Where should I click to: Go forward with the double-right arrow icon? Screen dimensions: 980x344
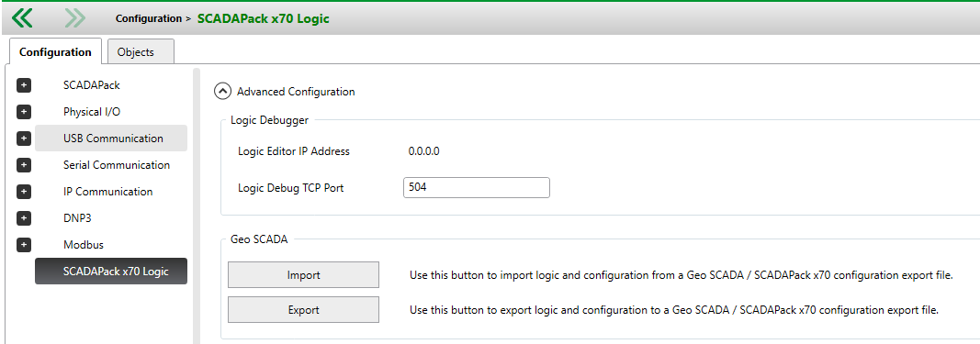(74, 18)
